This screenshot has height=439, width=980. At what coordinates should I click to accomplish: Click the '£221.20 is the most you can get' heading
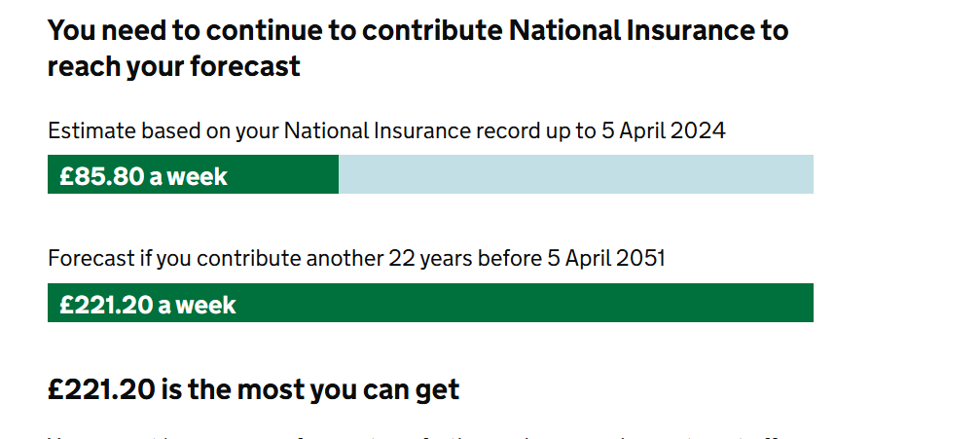tap(253, 389)
